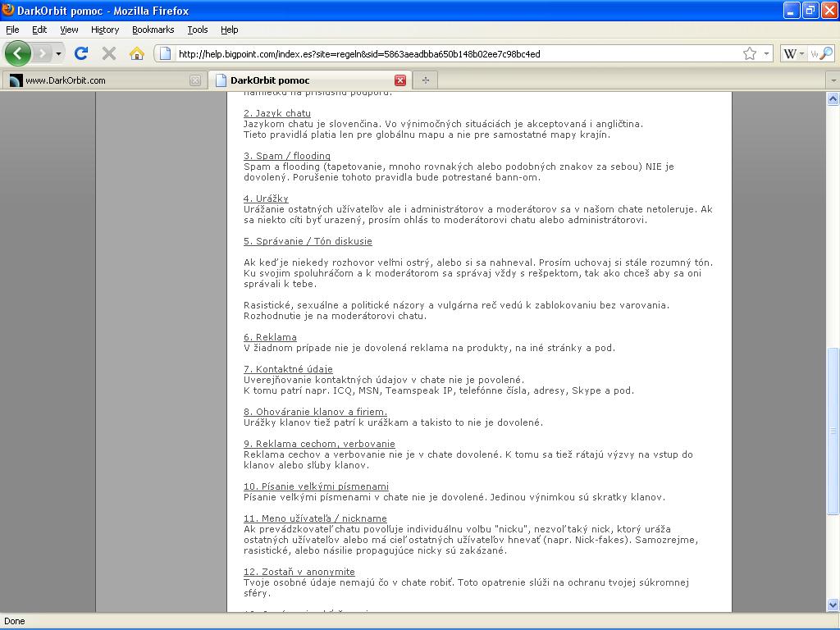Bookmark this page with the star icon
Screen dimensions: 840x630
pos(749,53)
